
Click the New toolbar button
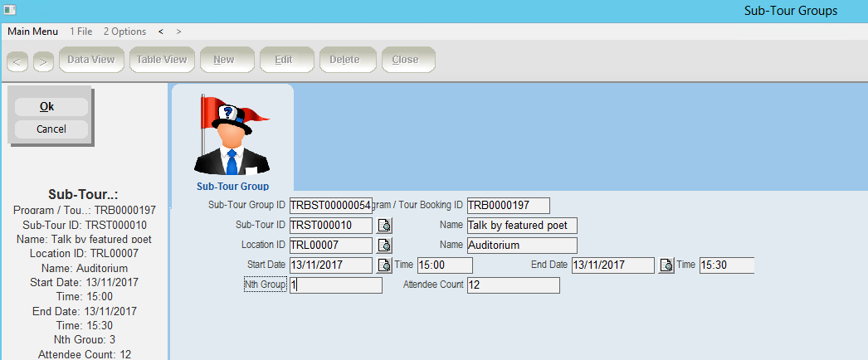(x=223, y=60)
